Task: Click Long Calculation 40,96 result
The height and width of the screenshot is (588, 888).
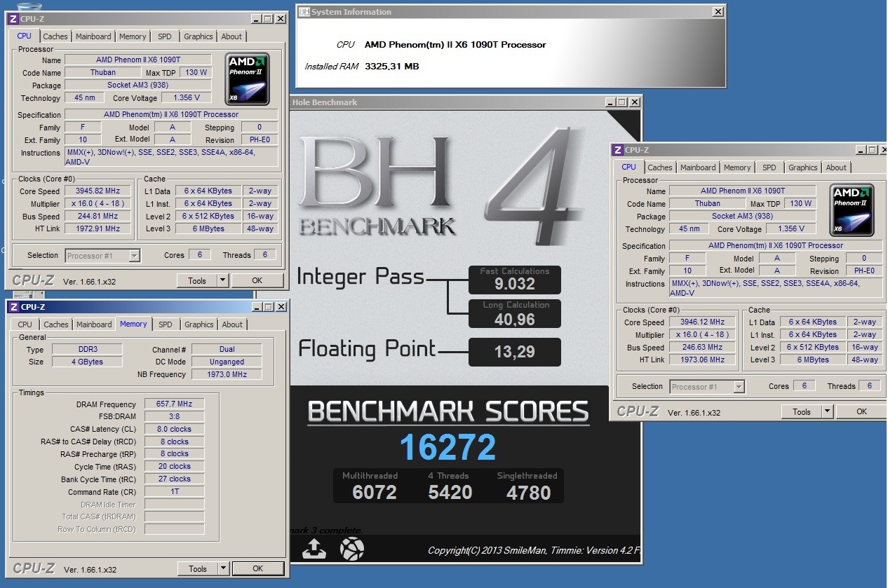Action: coord(515,319)
